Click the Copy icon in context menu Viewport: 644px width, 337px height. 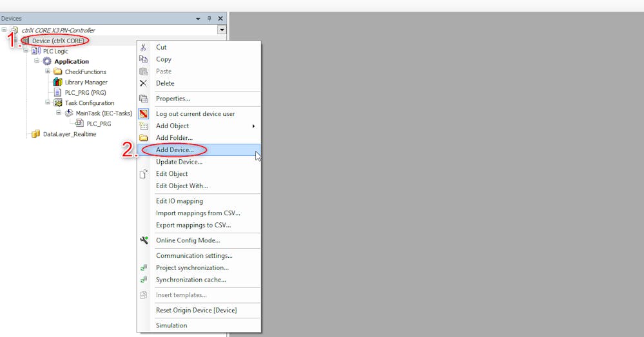click(x=143, y=59)
